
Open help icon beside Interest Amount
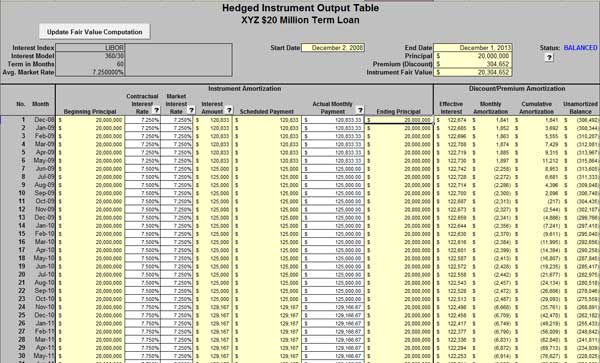(x=228, y=111)
